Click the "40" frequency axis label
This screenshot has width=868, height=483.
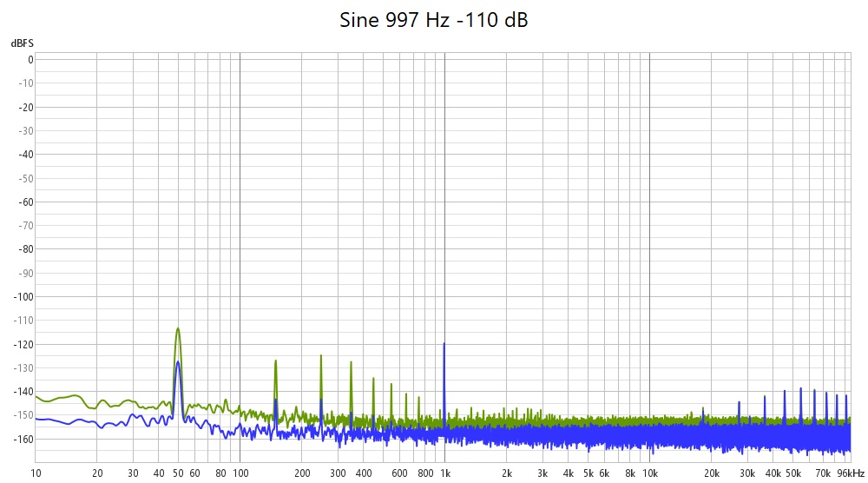point(159,473)
